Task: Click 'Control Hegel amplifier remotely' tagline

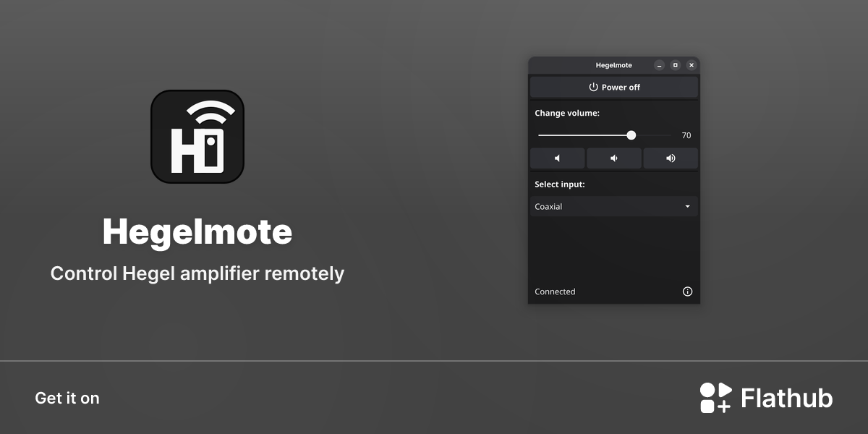Action: point(197,273)
